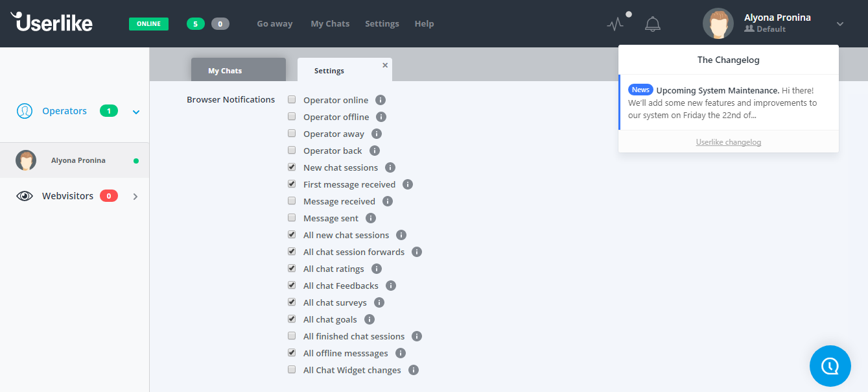Viewport: 868px width, 392px height.
Task: Click the ONLINE status button
Action: [148, 24]
